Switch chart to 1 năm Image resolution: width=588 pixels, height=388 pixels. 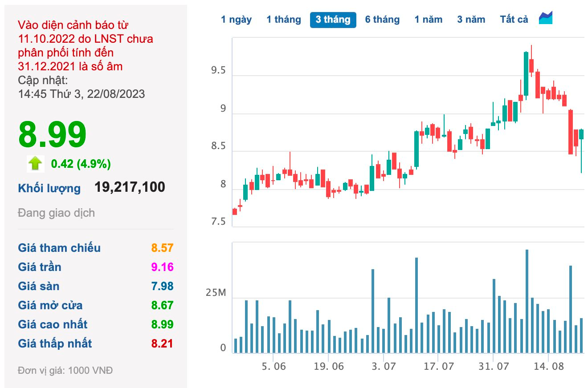coord(429,20)
